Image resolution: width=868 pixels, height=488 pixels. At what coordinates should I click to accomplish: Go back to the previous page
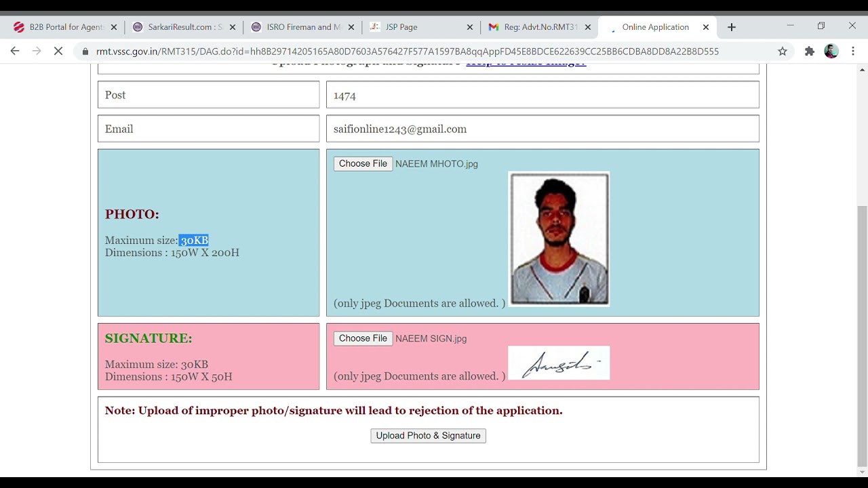pyautogui.click(x=15, y=51)
